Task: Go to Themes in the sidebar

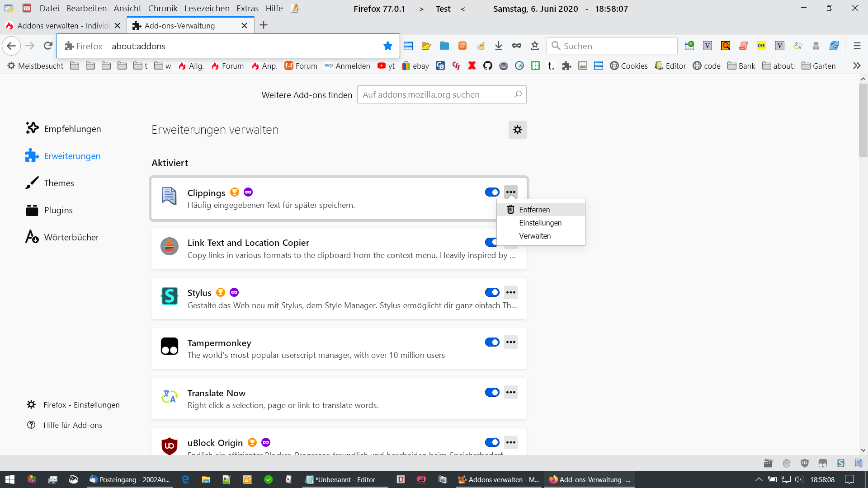Action: pyautogui.click(x=59, y=183)
